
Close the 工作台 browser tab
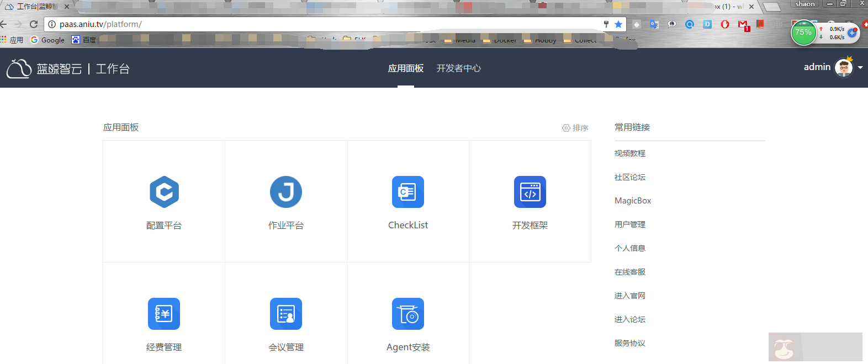click(x=67, y=7)
